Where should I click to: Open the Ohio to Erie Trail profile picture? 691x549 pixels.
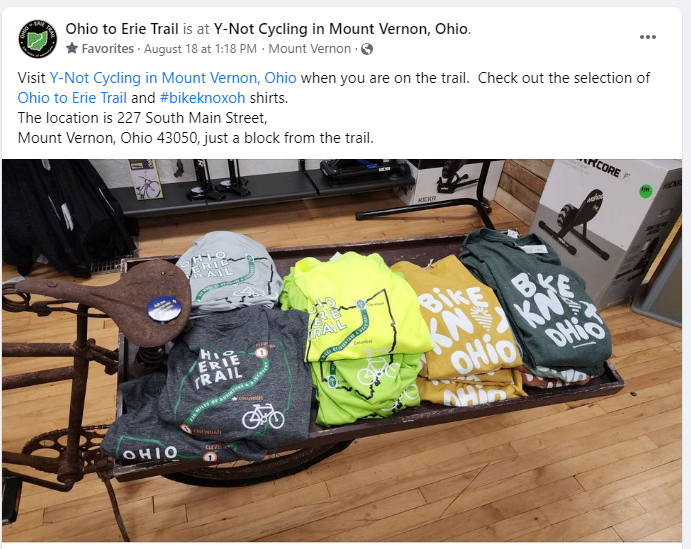point(37,39)
